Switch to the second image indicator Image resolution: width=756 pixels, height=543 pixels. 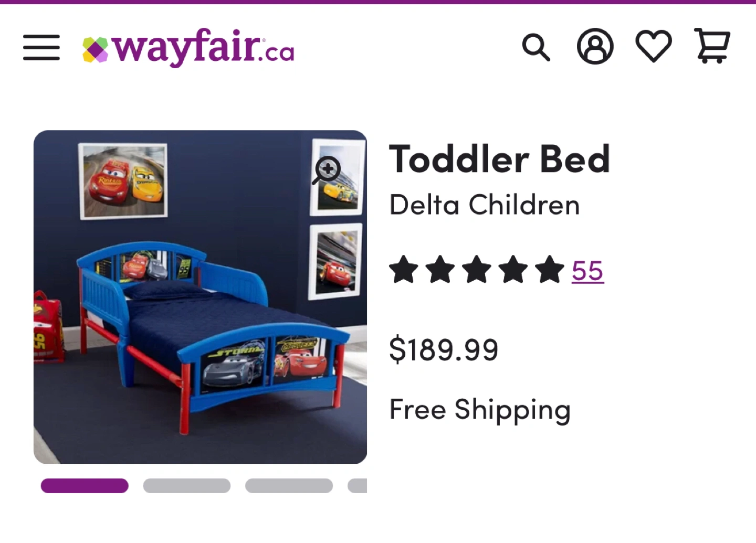[x=186, y=486]
